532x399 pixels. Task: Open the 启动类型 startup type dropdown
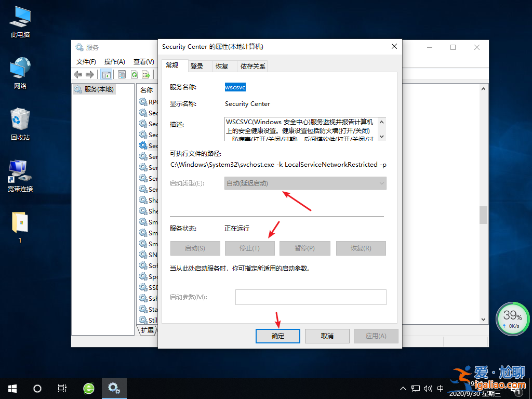(305, 183)
